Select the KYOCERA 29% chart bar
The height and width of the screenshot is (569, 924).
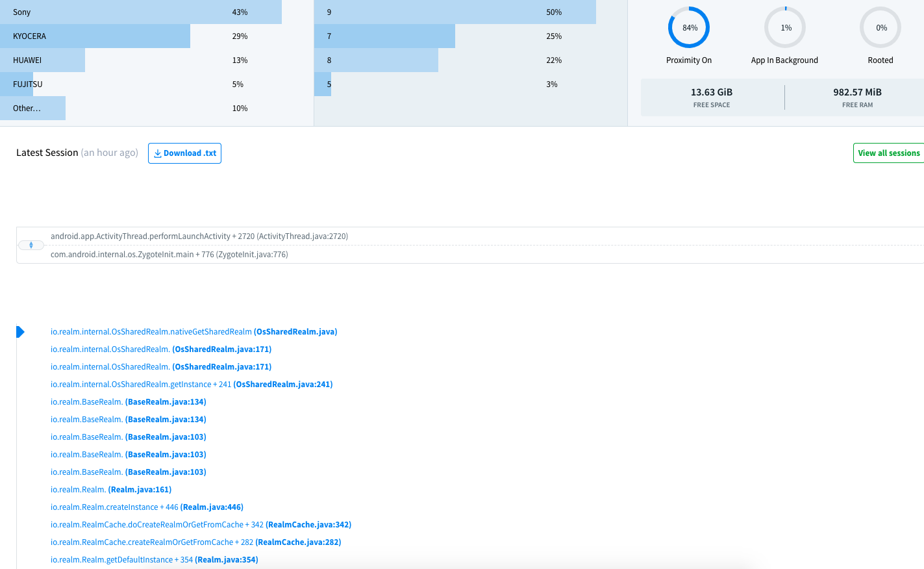[95, 36]
